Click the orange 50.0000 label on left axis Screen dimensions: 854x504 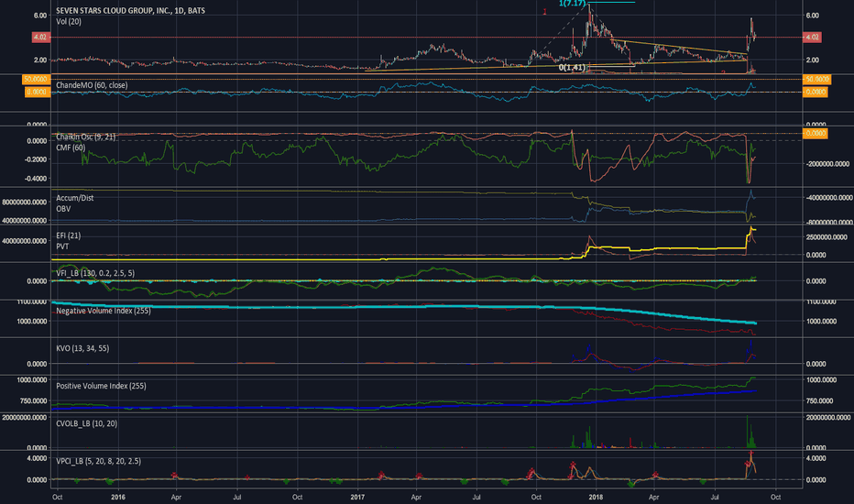pyautogui.click(x=36, y=79)
